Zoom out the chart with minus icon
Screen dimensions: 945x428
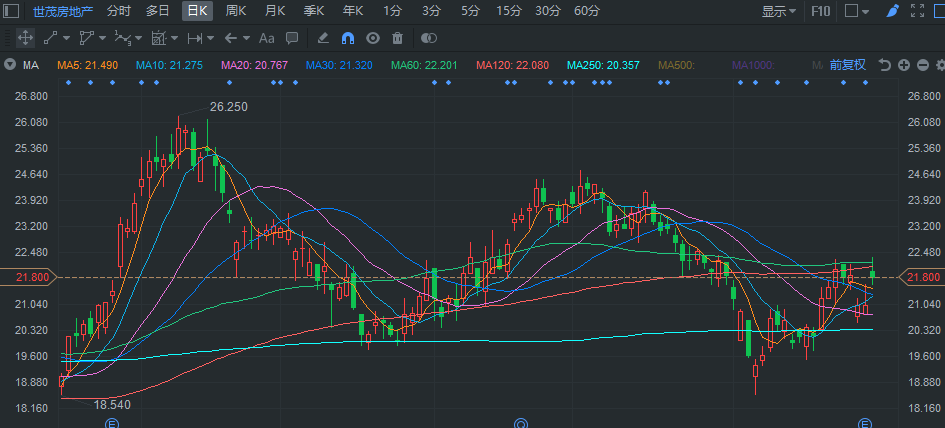tap(923, 65)
